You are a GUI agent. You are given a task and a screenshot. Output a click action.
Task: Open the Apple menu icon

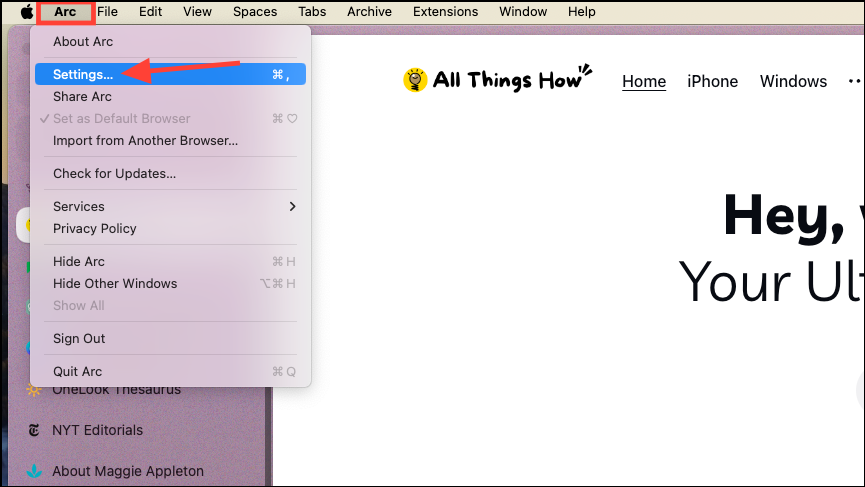26,12
